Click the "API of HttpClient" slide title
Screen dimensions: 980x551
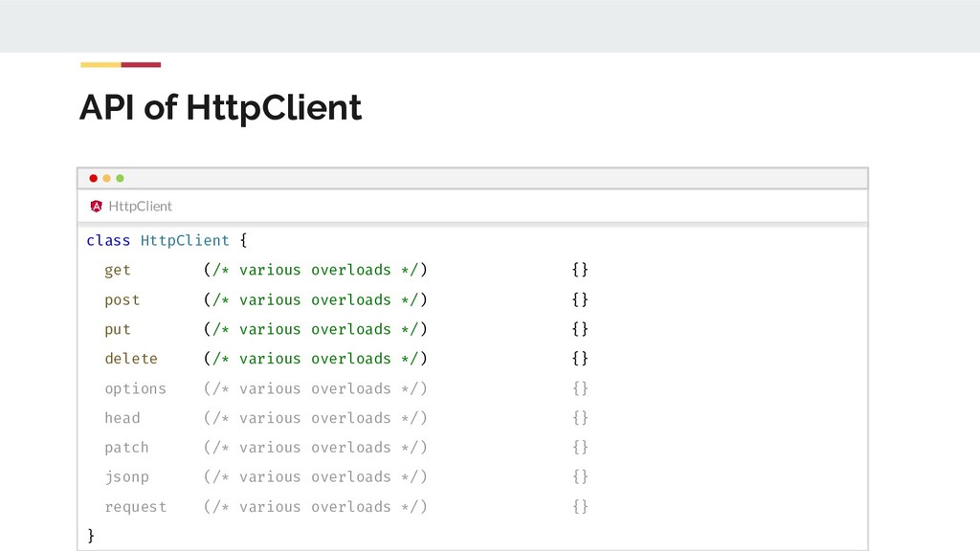point(220,108)
